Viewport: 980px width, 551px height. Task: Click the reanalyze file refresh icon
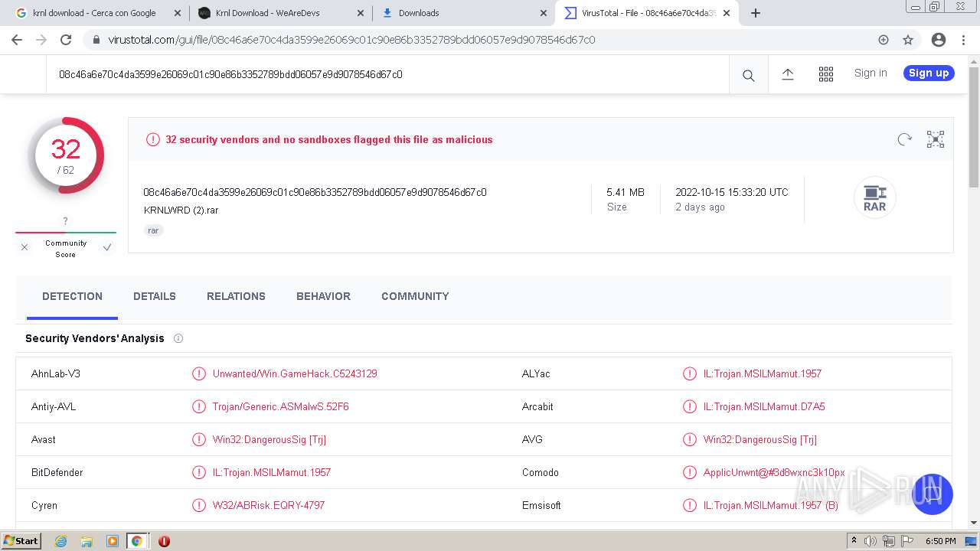point(905,139)
